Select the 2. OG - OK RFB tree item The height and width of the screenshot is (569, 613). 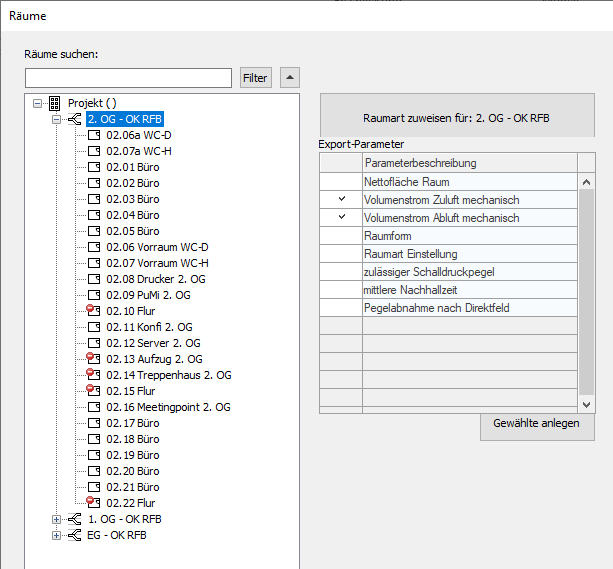pyautogui.click(x=124, y=119)
